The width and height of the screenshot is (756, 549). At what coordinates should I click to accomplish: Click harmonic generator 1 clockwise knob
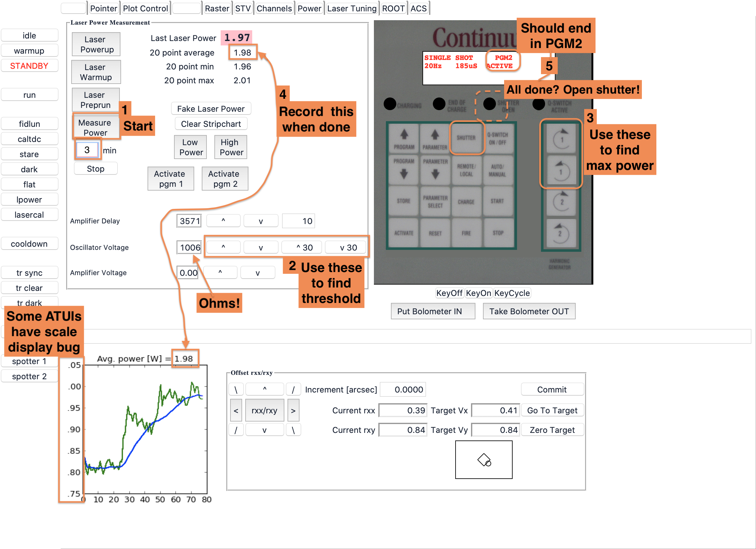562,139
